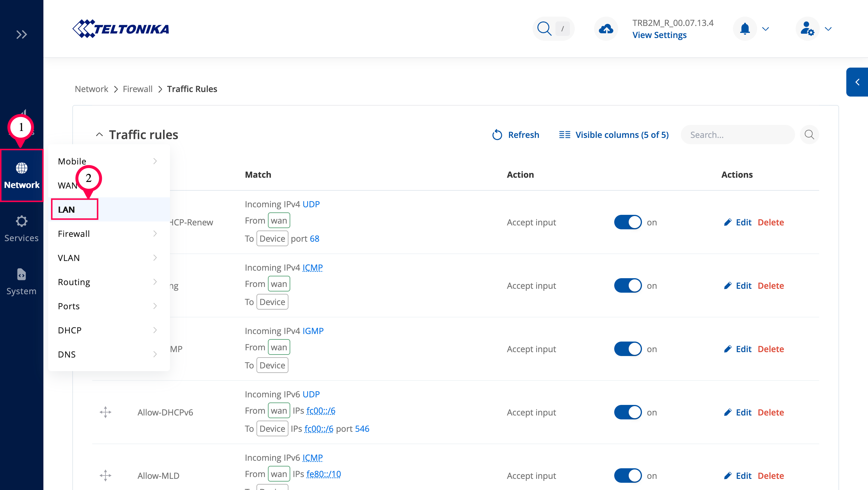Disable the UDP port 68 rule toggle

pyautogui.click(x=627, y=222)
